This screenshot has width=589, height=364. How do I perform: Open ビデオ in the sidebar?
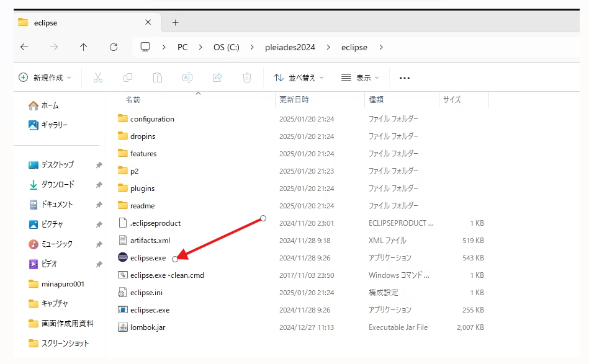coord(43,264)
